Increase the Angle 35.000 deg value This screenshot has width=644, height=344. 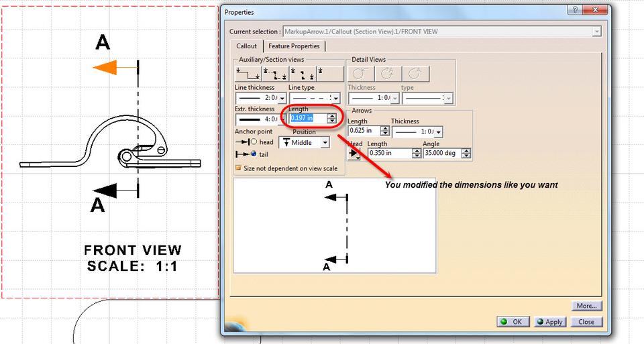click(x=466, y=151)
